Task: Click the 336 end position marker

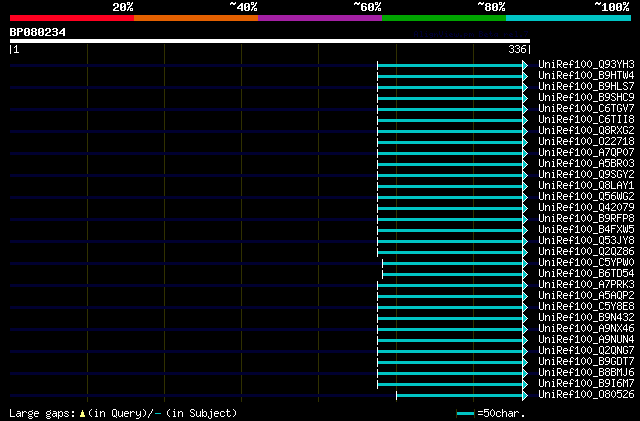Action: (517, 49)
